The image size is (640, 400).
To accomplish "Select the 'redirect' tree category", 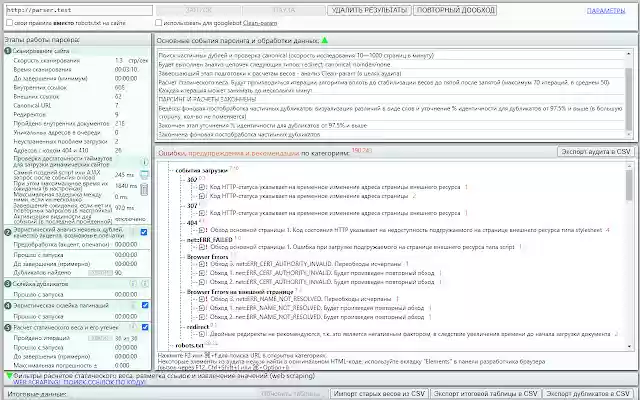I will click(x=198, y=327).
